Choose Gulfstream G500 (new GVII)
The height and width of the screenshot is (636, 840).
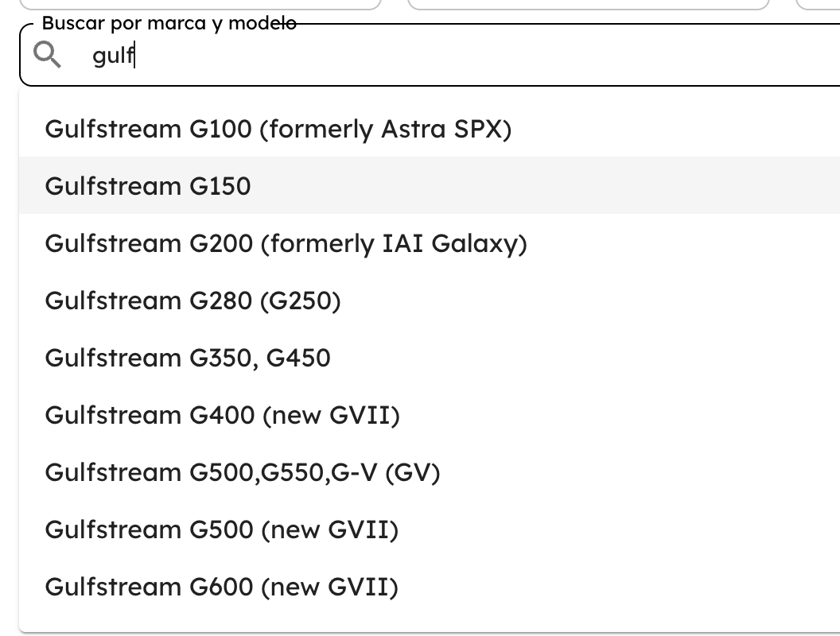[223, 529]
